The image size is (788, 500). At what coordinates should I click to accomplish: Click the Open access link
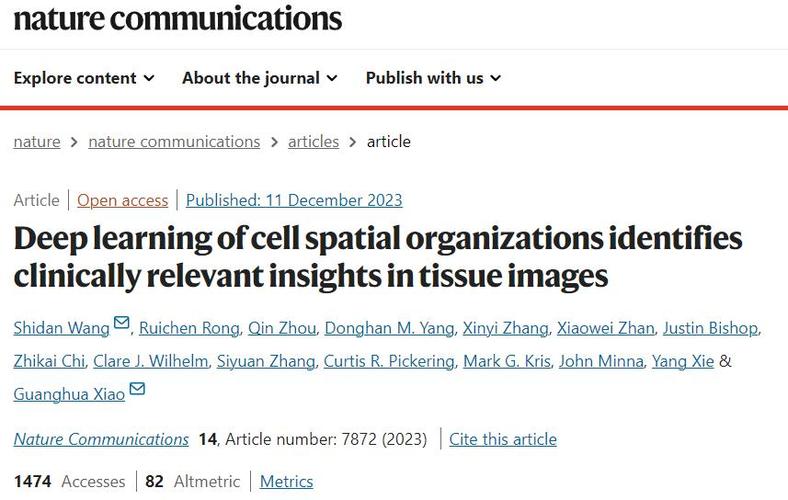(123, 200)
